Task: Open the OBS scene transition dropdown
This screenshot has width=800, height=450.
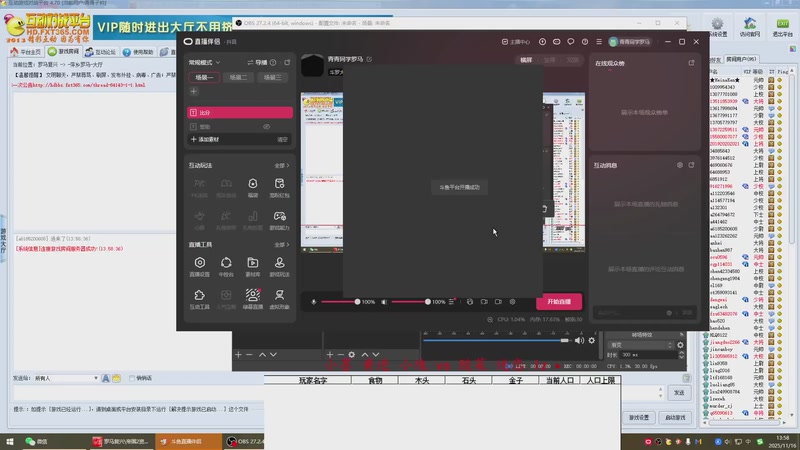Action: 641,345
